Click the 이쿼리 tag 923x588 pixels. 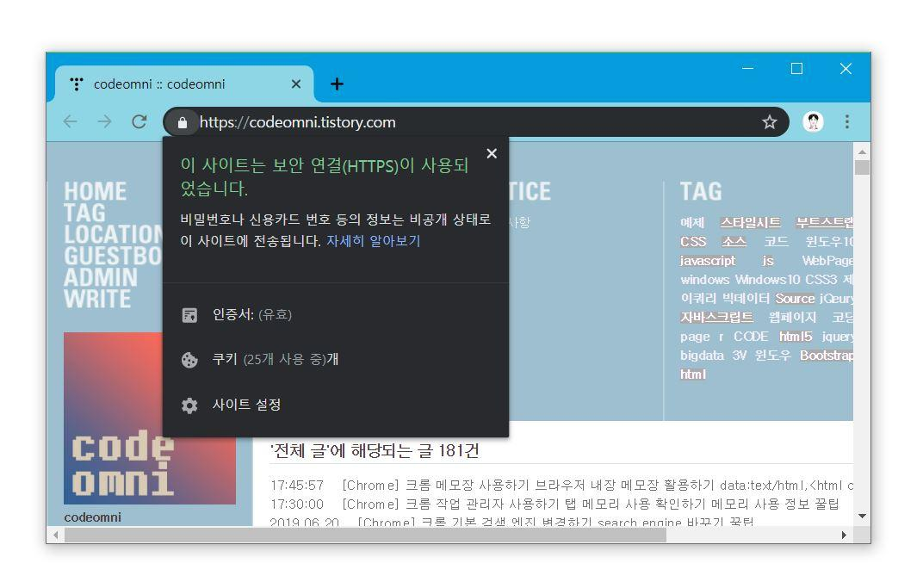[698, 299]
